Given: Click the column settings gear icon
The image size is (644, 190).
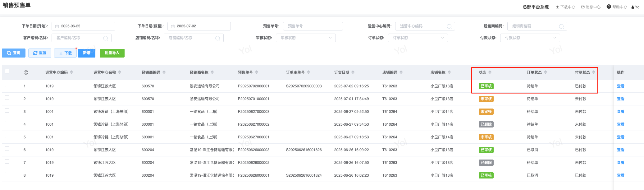Looking at the screenshot, I should pos(26,72).
